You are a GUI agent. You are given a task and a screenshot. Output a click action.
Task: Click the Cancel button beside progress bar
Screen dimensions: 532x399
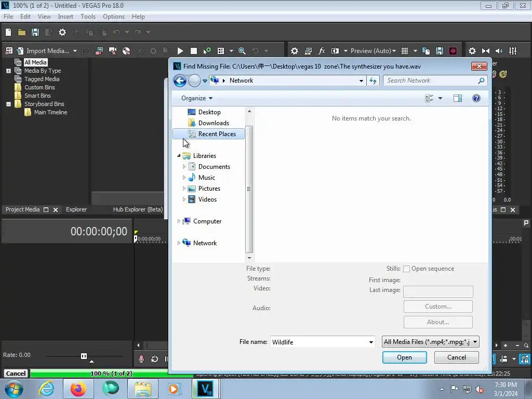pos(16,374)
